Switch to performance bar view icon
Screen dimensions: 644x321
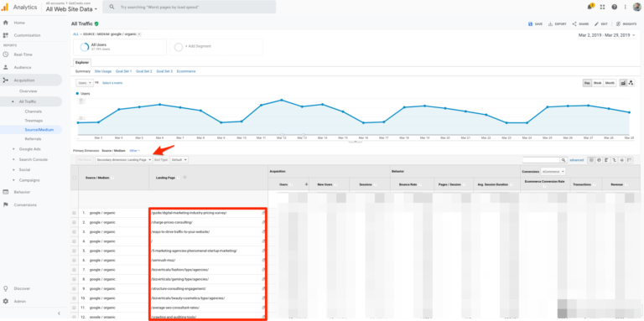(606, 160)
